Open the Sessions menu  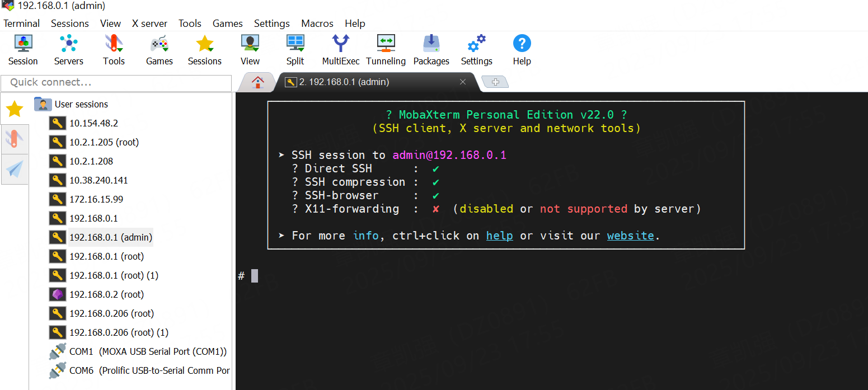tap(70, 24)
